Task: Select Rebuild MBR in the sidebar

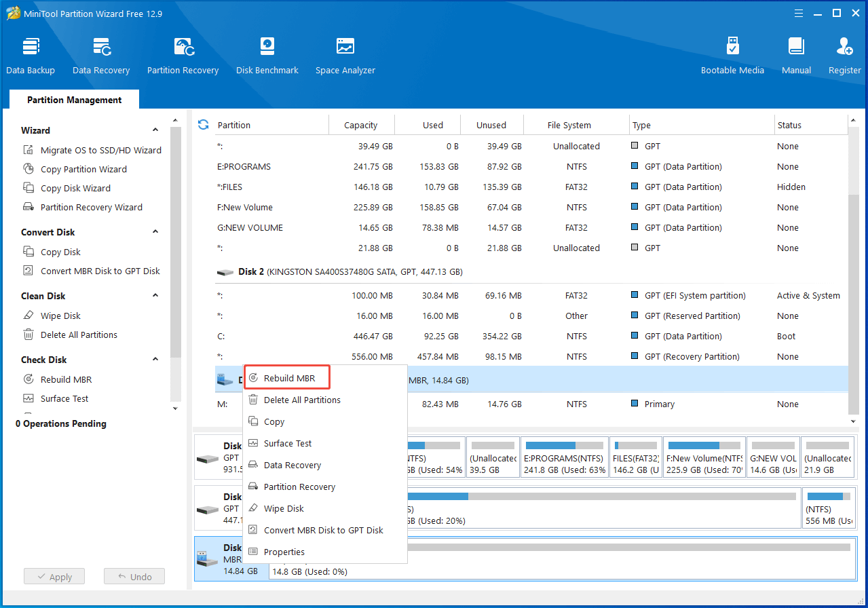Action: pyautogui.click(x=57, y=379)
